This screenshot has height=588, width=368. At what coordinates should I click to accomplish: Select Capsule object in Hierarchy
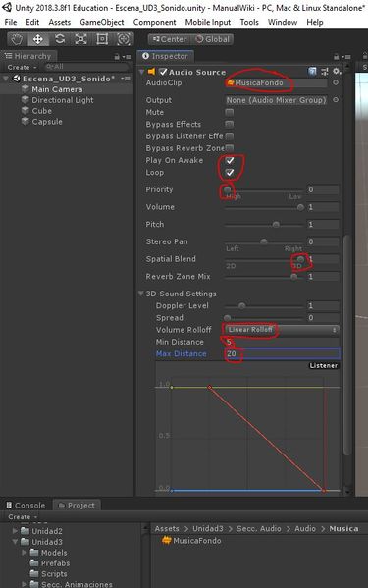tap(47, 122)
